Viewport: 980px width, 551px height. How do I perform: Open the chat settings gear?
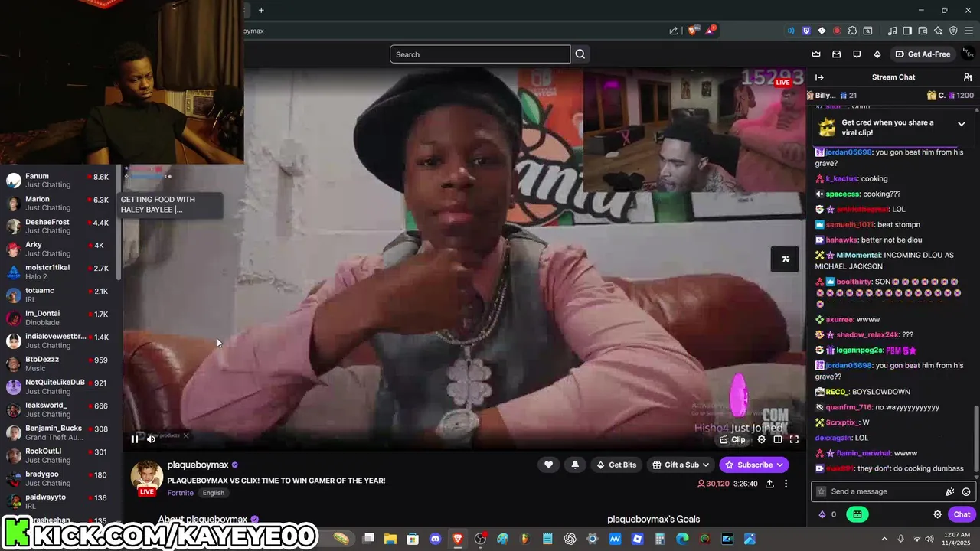tap(937, 514)
